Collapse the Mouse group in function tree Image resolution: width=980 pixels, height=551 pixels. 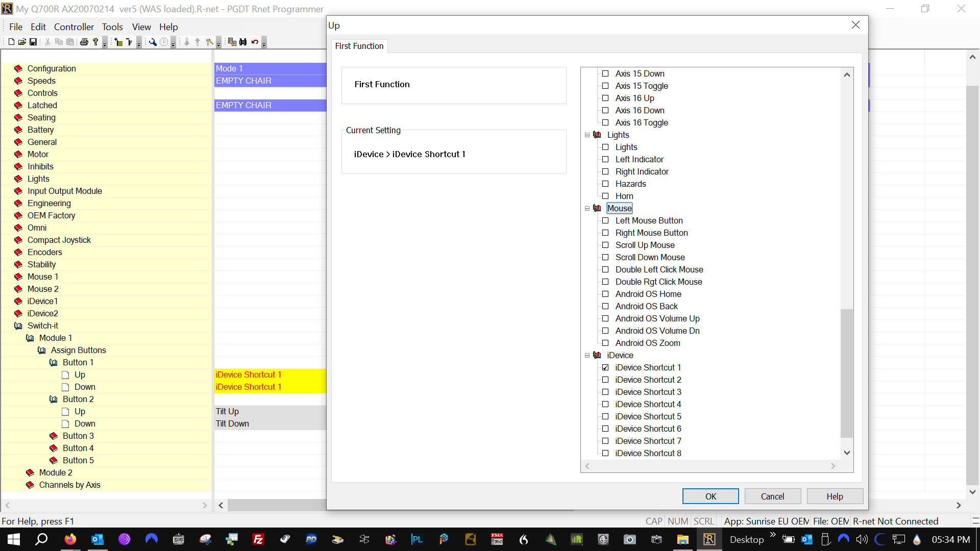(587, 208)
